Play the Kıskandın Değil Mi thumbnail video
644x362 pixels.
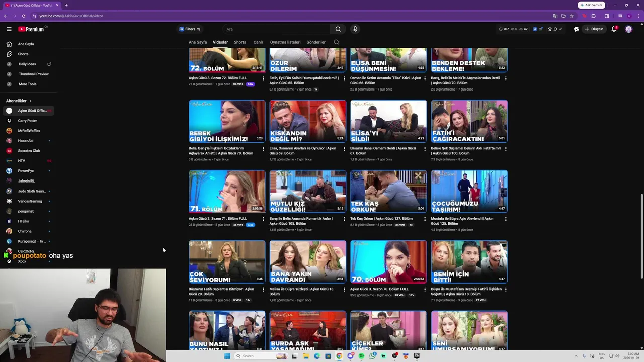point(307,121)
